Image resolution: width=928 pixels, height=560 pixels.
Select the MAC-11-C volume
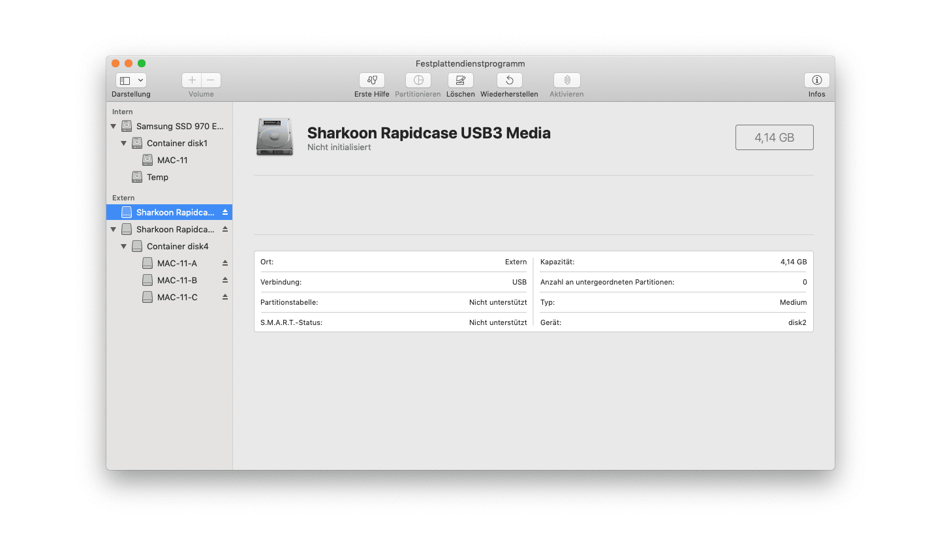(169, 298)
